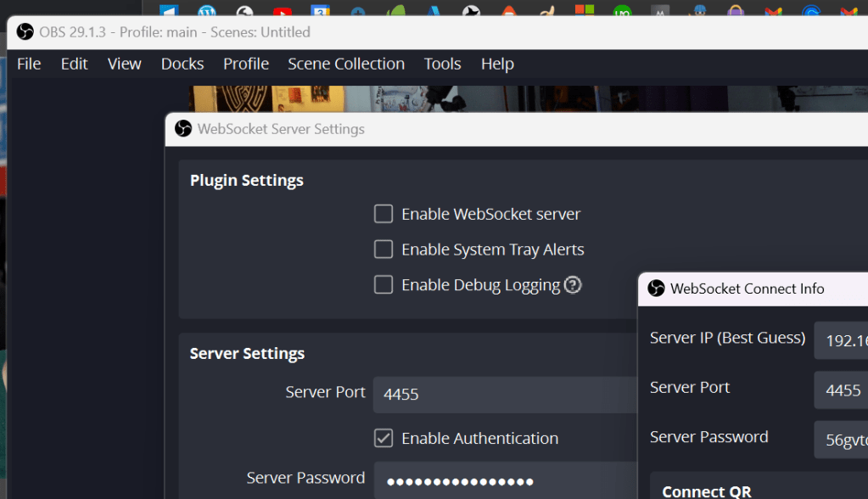The height and width of the screenshot is (499, 868).
Task: Click the 'Plugin Settings' heading
Action: point(246,181)
